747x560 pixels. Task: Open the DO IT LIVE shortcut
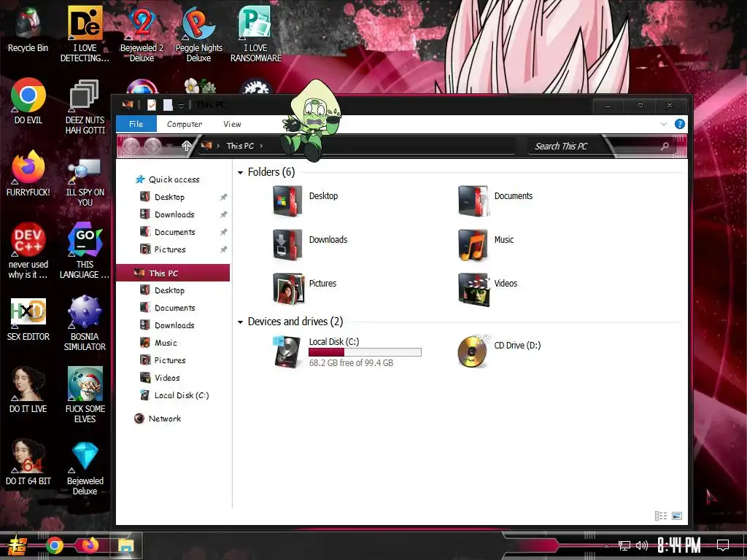[28, 390]
